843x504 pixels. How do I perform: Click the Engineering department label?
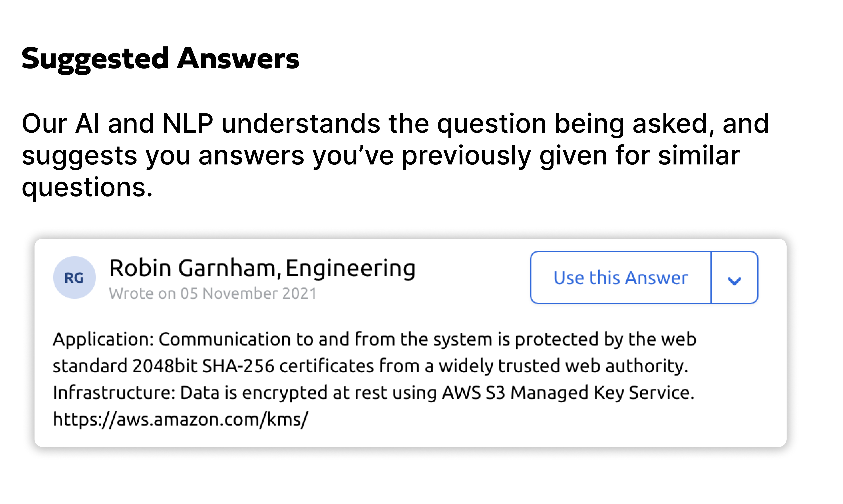coord(350,268)
